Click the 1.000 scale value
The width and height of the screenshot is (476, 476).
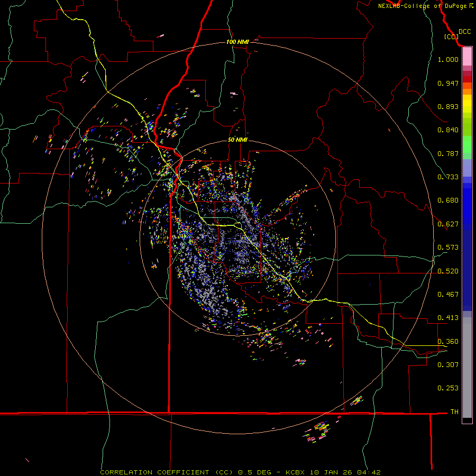[x=448, y=59]
